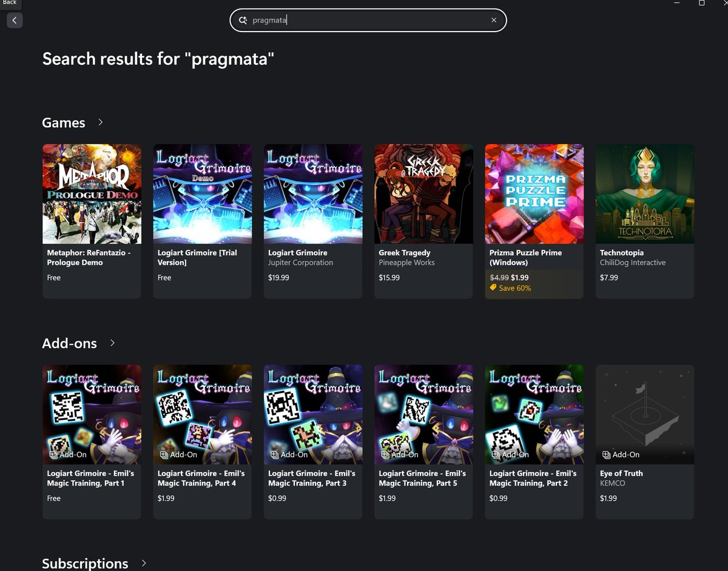Click the Save 60% discount tag

coord(510,289)
